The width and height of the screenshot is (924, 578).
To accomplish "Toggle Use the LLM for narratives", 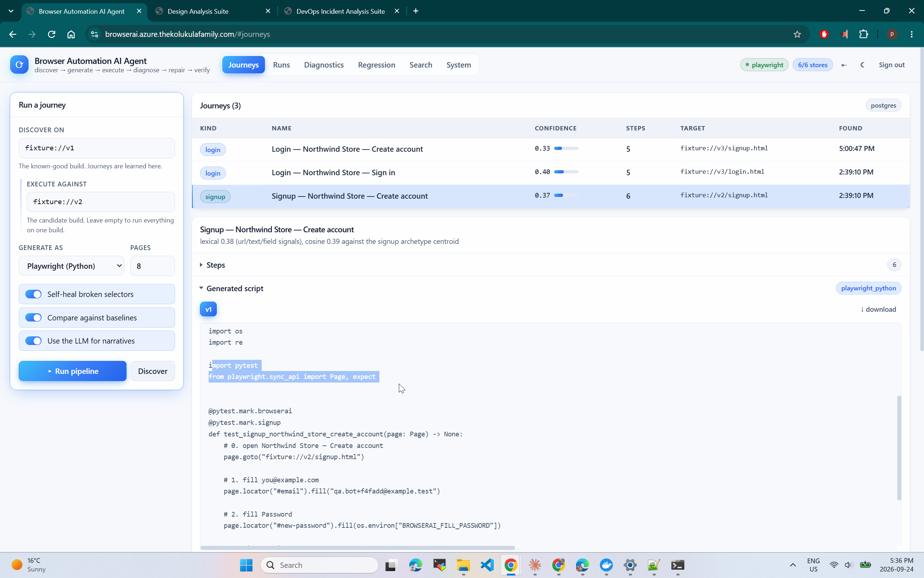I will [x=33, y=341].
